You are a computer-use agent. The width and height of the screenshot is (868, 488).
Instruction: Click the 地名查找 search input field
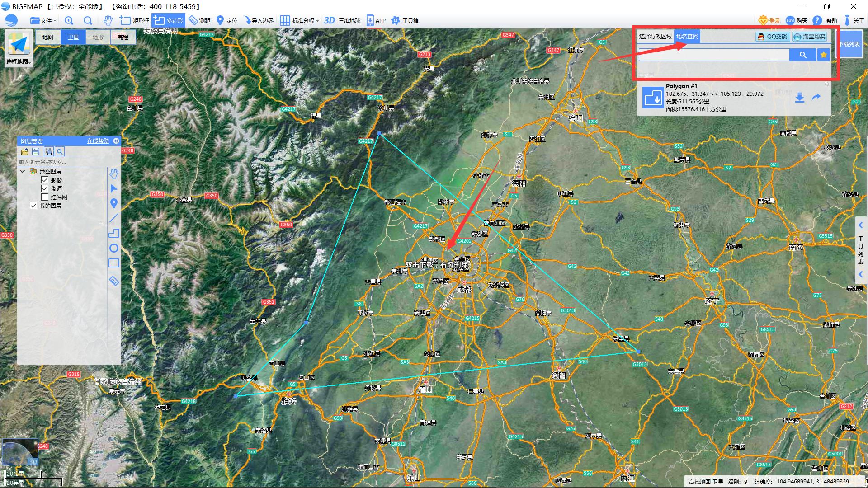[x=714, y=55]
